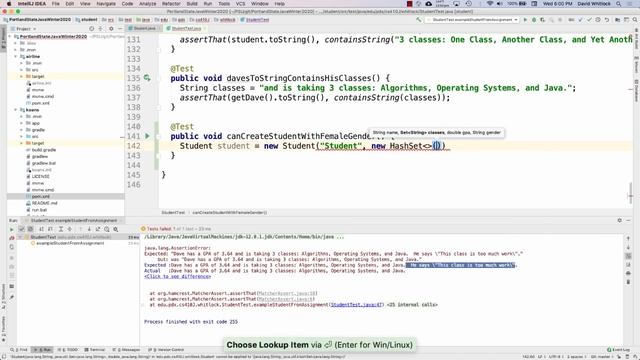The height and width of the screenshot is (360, 640).
Task: Open the Messages tool window tab
Action: (x=126, y=350)
